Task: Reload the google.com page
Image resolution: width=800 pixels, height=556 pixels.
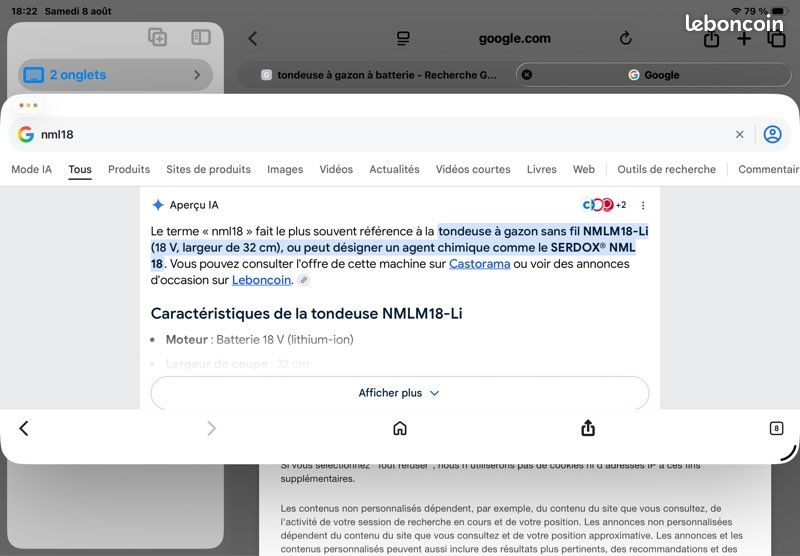Action: [x=626, y=38]
